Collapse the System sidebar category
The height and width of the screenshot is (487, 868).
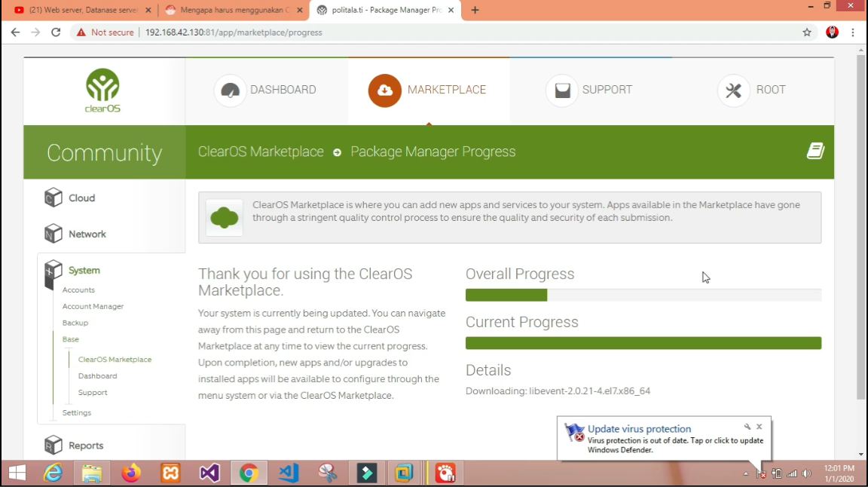tap(84, 271)
